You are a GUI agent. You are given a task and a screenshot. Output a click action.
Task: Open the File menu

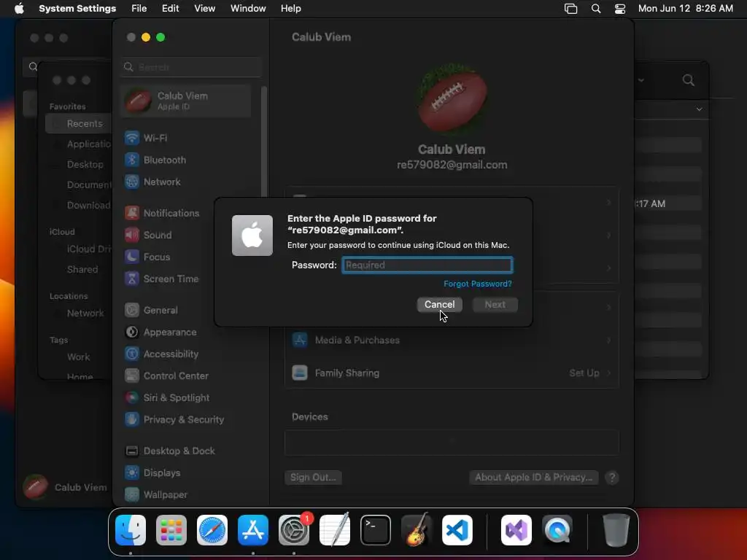coord(139,9)
